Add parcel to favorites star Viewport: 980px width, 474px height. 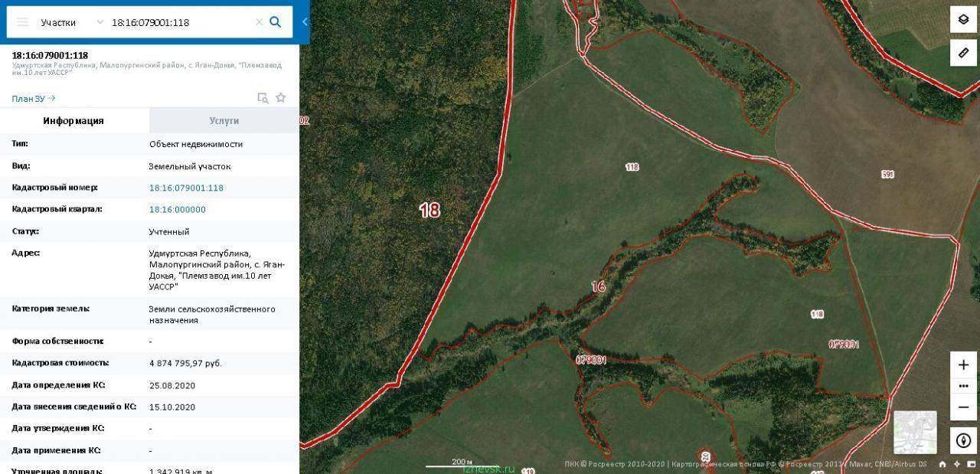[x=281, y=98]
